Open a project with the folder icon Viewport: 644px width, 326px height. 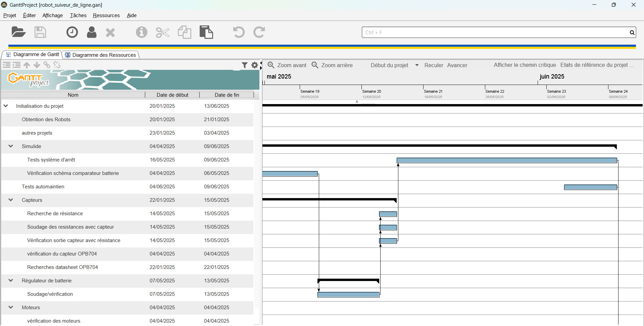18,32
